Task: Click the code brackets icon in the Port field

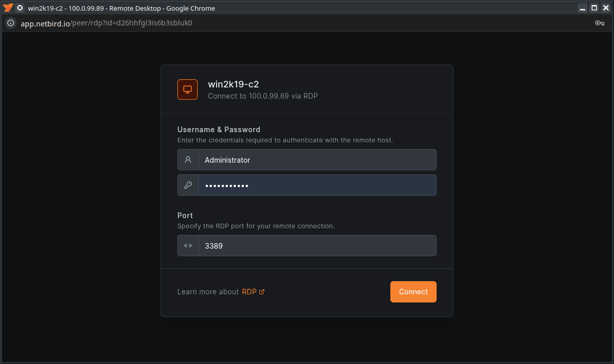Action: pyautogui.click(x=187, y=245)
